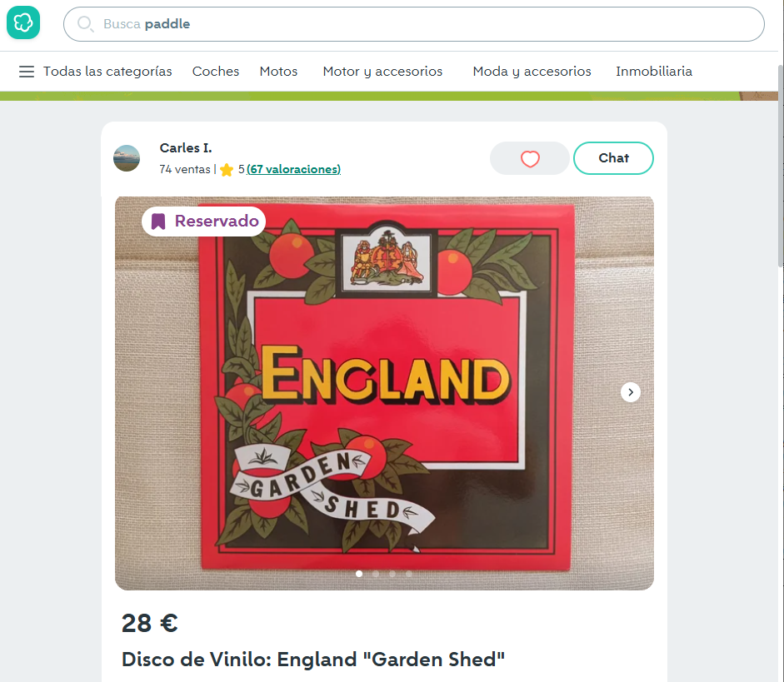This screenshot has width=784, height=682.
Task: Open the Motos category
Action: pos(278,72)
